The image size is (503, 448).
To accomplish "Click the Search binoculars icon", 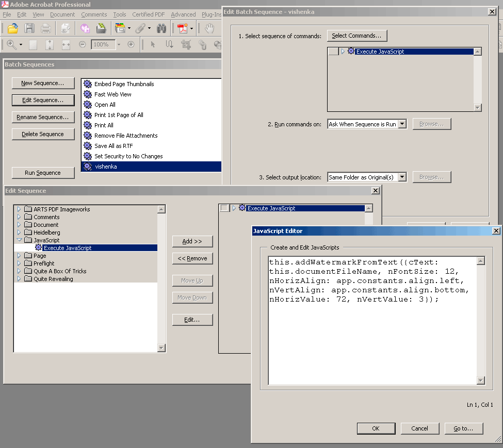I will click(x=161, y=28).
